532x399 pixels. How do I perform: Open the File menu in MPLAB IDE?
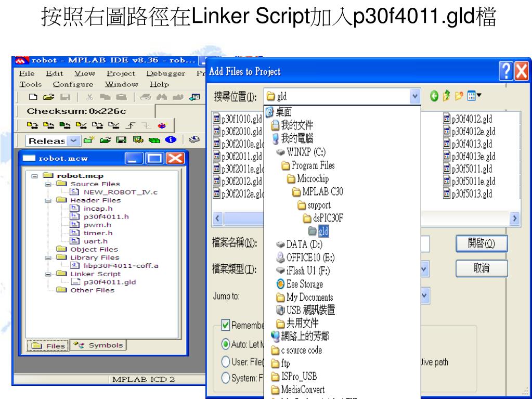coord(27,73)
